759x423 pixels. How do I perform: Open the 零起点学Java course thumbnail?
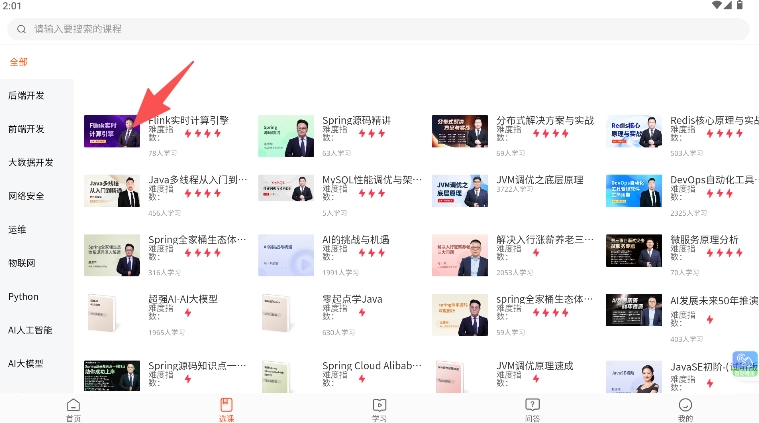coord(286,314)
